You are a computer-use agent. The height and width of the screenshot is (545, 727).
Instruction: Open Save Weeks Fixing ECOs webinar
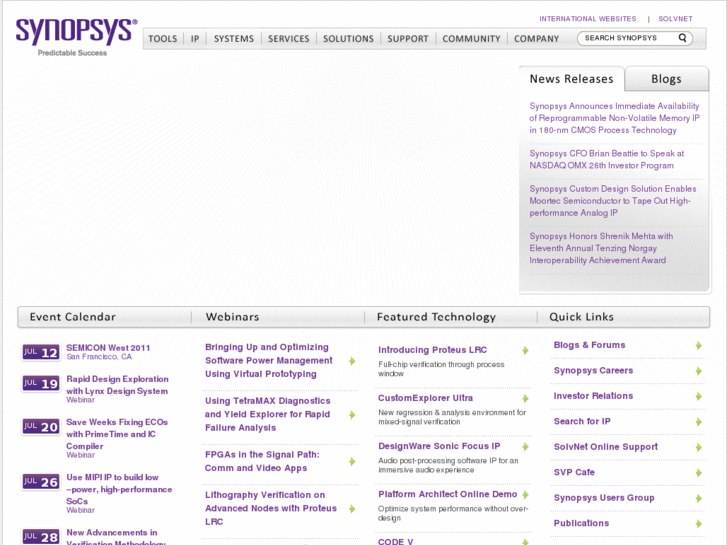coord(117,434)
